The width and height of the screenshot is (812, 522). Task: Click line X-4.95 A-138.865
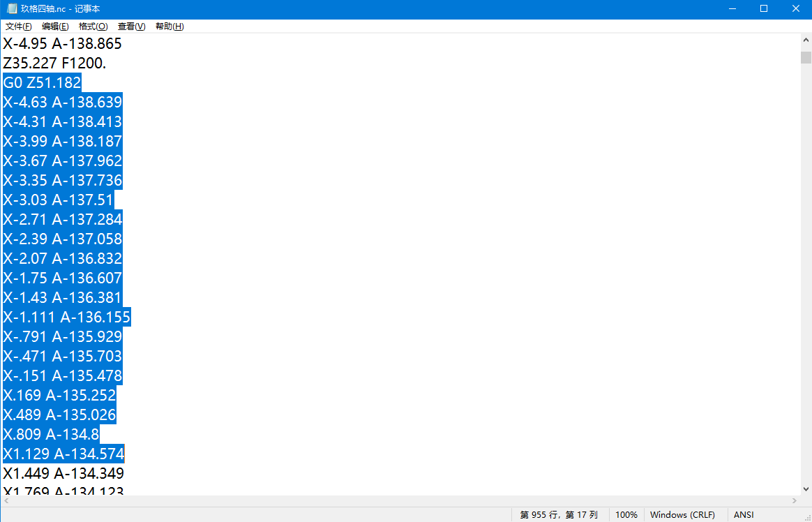point(62,43)
